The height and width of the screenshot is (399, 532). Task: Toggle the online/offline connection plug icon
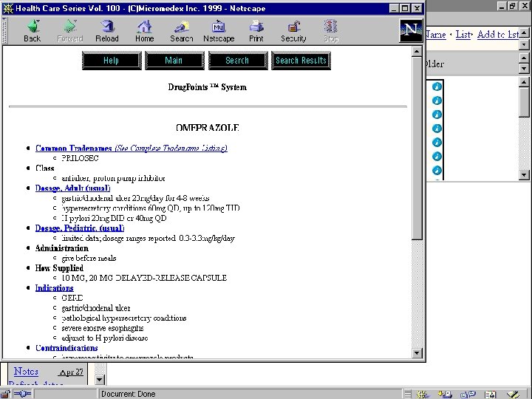22,394
